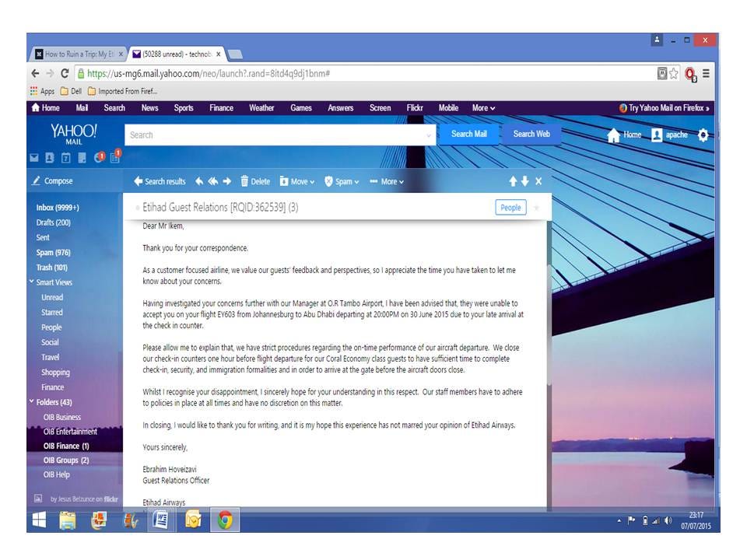Open the Trash (101) folder
The image size is (747, 560).
point(52,268)
